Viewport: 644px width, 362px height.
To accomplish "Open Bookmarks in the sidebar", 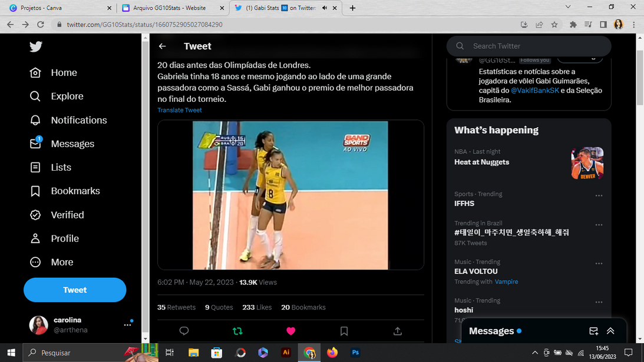I will coord(65,191).
